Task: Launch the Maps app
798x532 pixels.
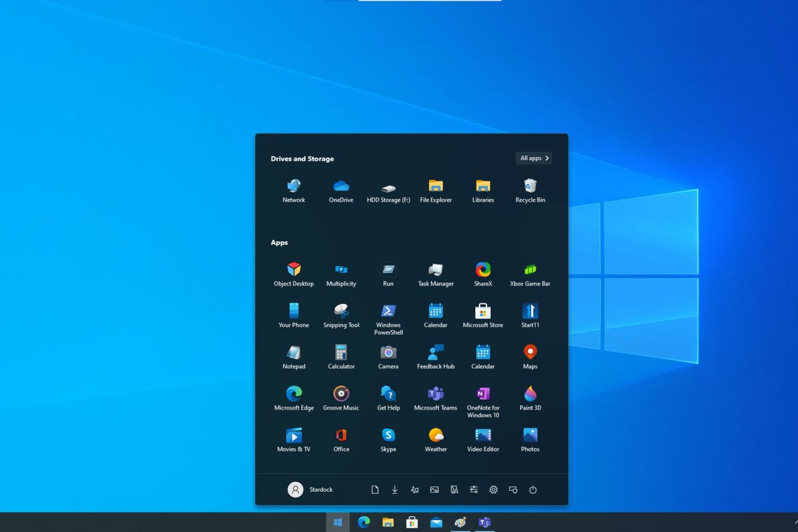Action: pos(530,358)
